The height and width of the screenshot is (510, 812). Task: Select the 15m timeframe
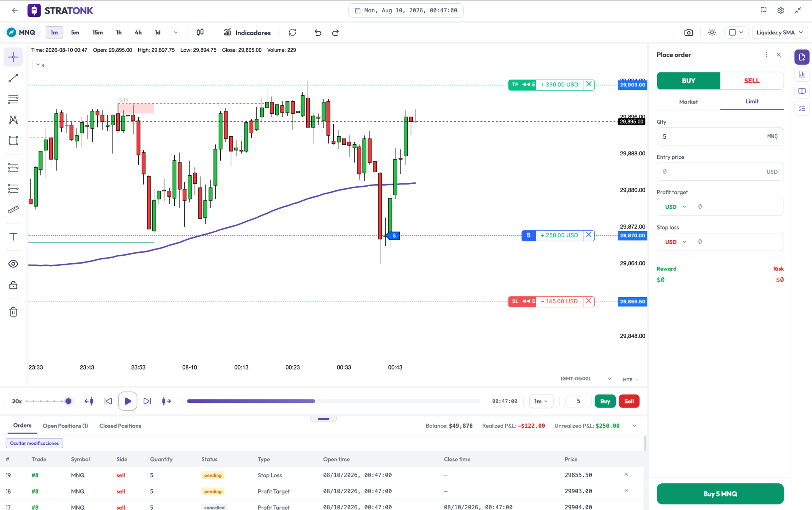[98, 33]
